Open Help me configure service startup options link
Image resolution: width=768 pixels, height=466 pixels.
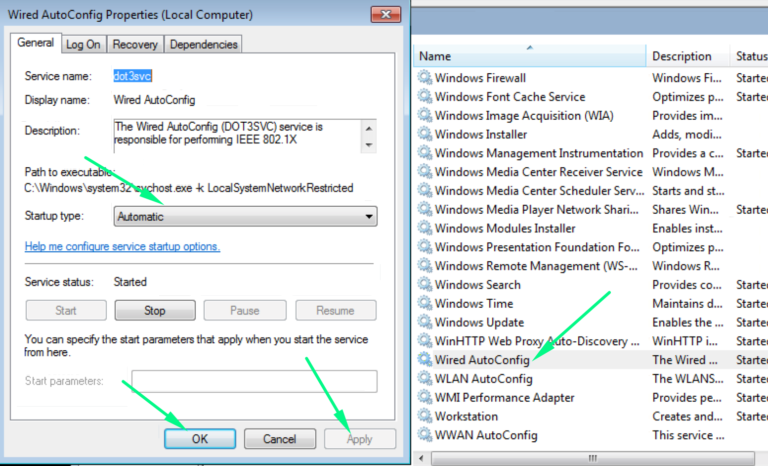tap(122, 247)
